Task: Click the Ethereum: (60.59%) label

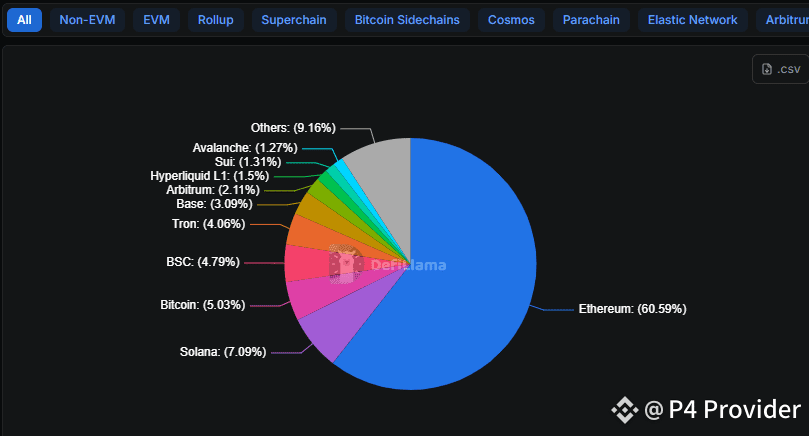Action: coord(632,309)
